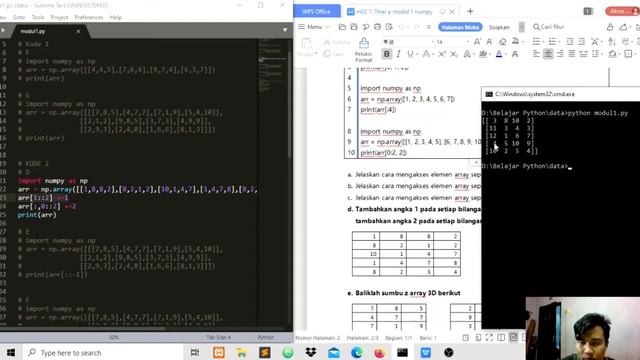Expand the underline style dropdown arrow
Image resolution: width=640 pixels, height=360 pixels.
point(417,54)
